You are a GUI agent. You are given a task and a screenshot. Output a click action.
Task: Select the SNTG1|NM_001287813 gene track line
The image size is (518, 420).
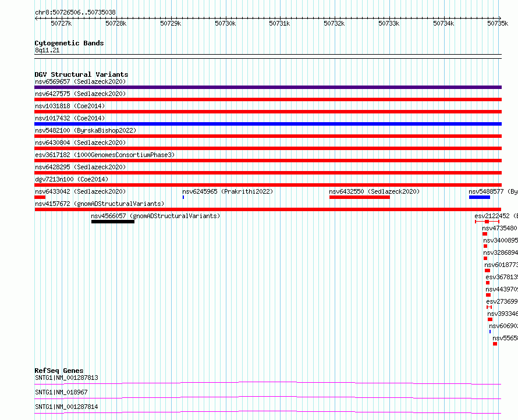268,383
